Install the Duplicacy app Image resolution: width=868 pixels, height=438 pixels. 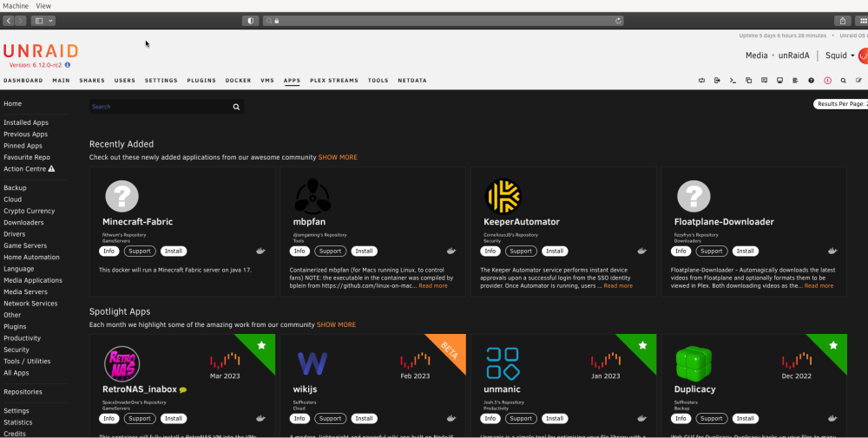point(745,419)
